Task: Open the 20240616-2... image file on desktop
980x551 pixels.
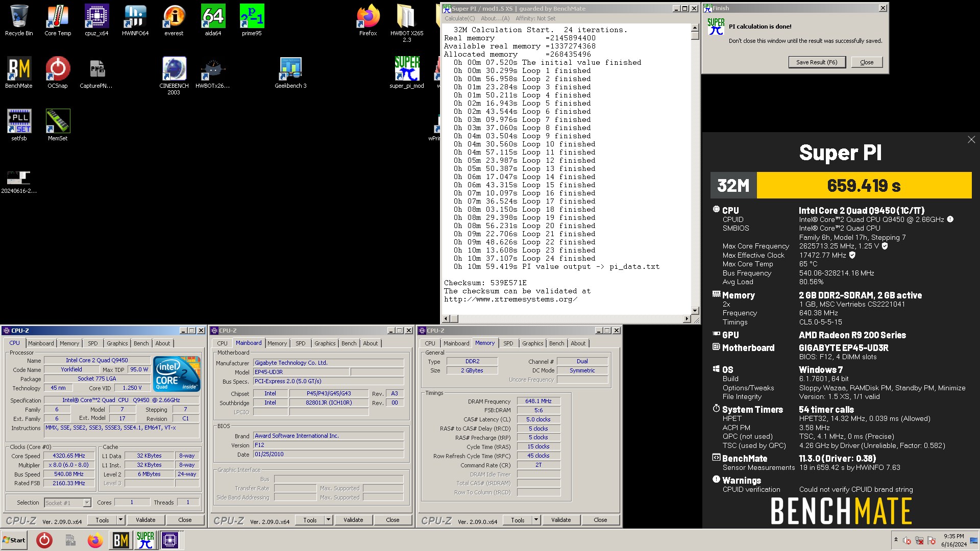Action: pos(19,182)
